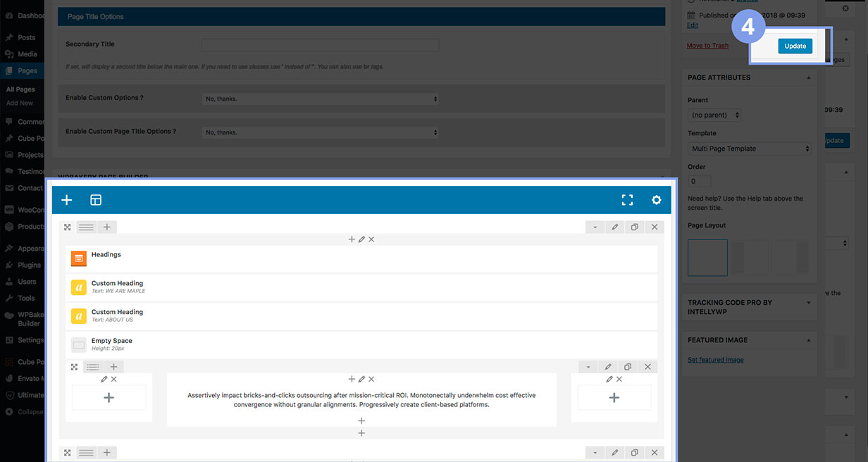Click into the Secondary Title text field
The height and width of the screenshot is (462, 868).
click(x=320, y=45)
